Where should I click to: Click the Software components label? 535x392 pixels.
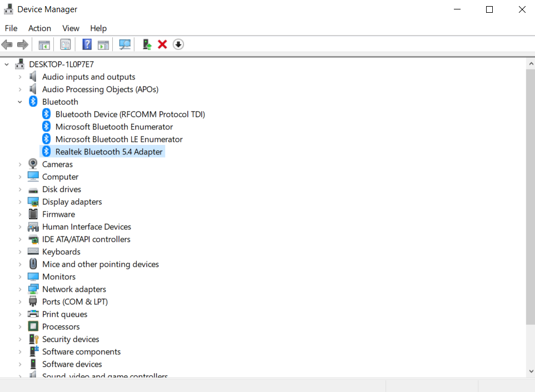[x=82, y=351]
